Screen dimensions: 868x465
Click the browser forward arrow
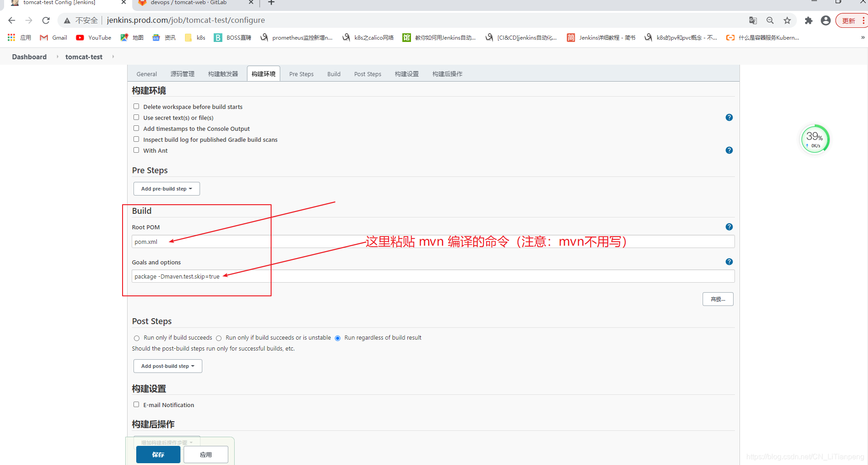(29, 21)
